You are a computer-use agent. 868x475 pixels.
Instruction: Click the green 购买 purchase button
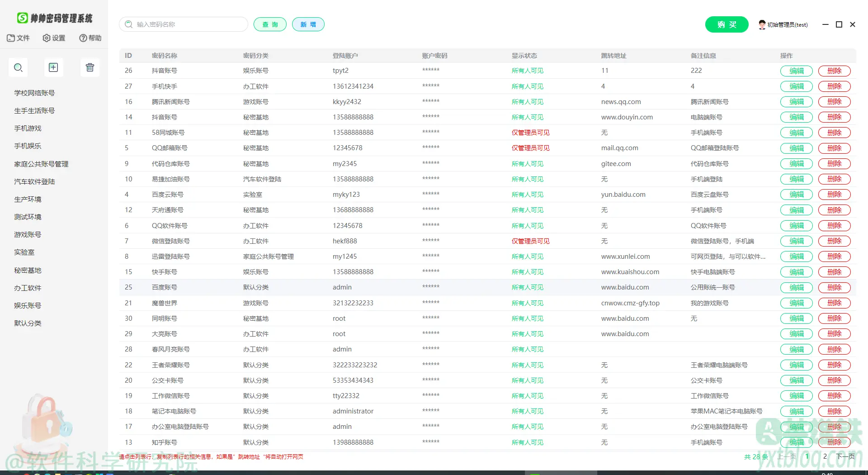(x=726, y=24)
